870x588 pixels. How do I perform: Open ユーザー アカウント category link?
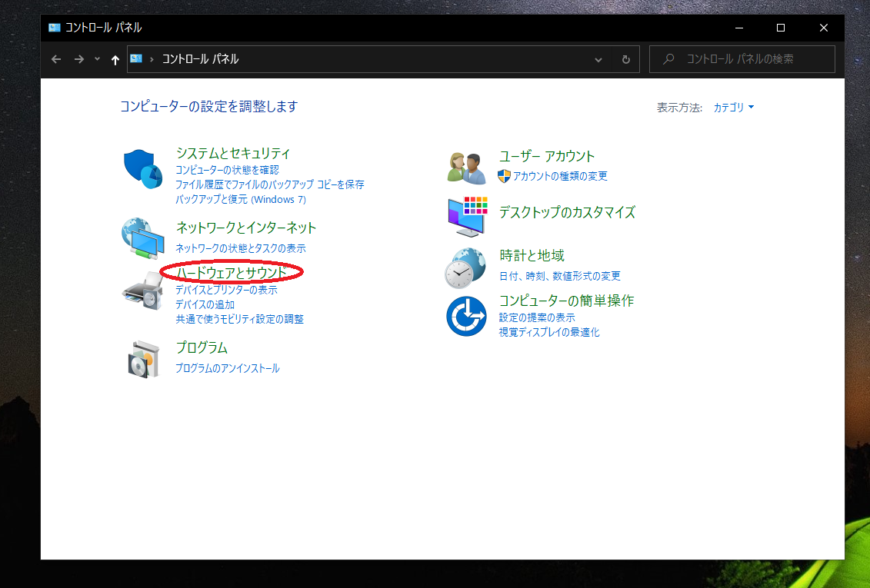pyautogui.click(x=546, y=156)
